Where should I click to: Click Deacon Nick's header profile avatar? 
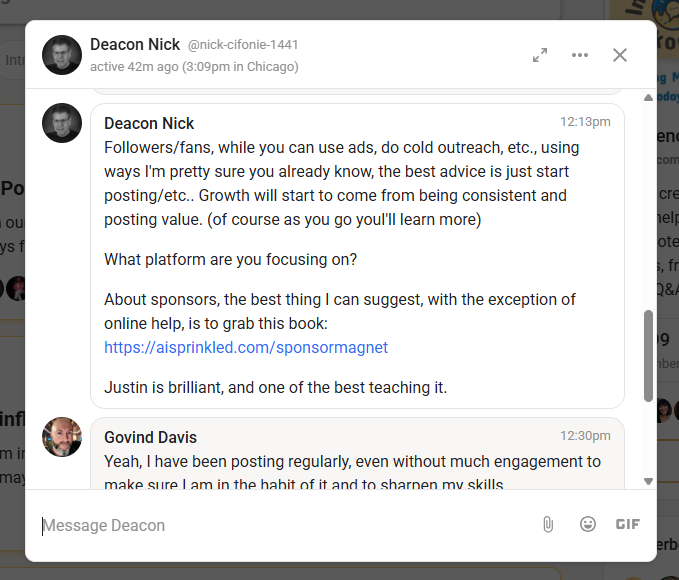[x=61, y=55]
